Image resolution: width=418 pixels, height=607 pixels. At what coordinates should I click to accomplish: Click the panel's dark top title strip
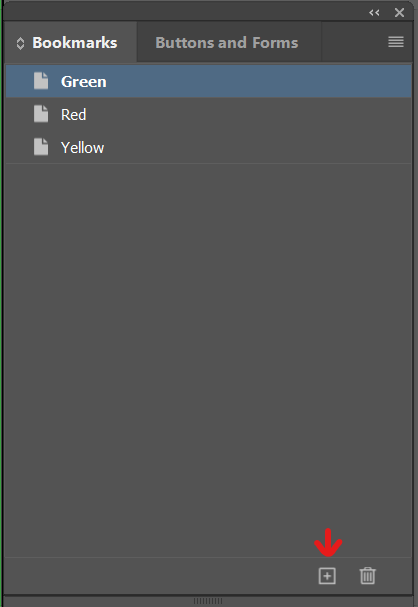tap(186, 12)
